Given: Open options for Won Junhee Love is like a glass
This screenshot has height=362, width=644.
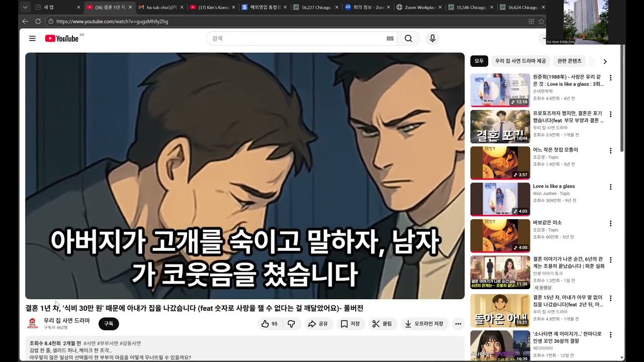Looking at the screenshot, I should pos(611,187).
